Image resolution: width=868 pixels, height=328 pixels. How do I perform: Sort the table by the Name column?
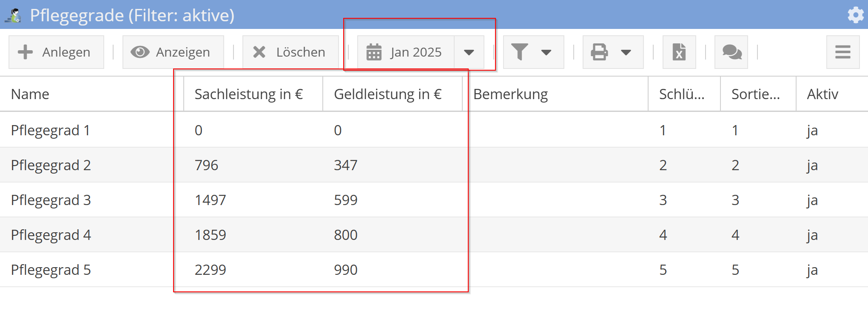point(30,94)
